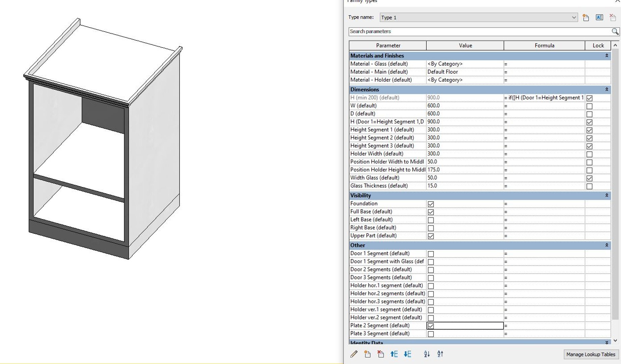
Task: Enable Holder hor.3 segments checkbox
Action: 431,302
